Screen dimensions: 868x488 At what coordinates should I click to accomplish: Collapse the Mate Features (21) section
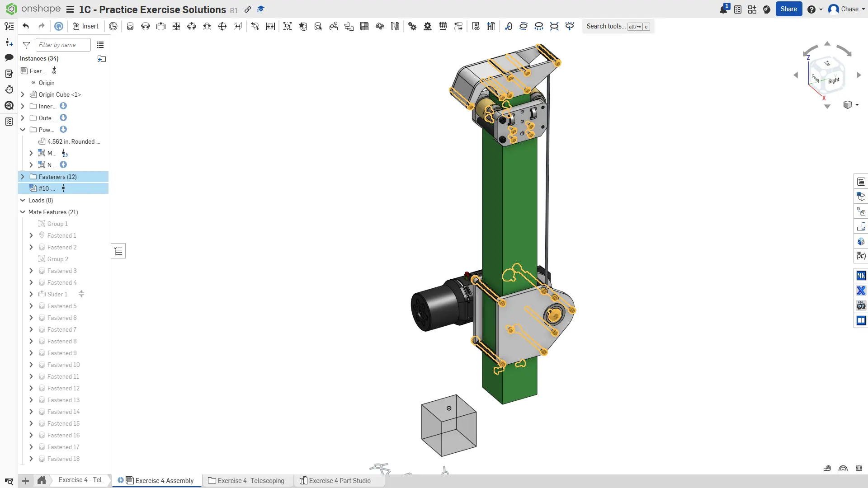click(x=23, y=212)
